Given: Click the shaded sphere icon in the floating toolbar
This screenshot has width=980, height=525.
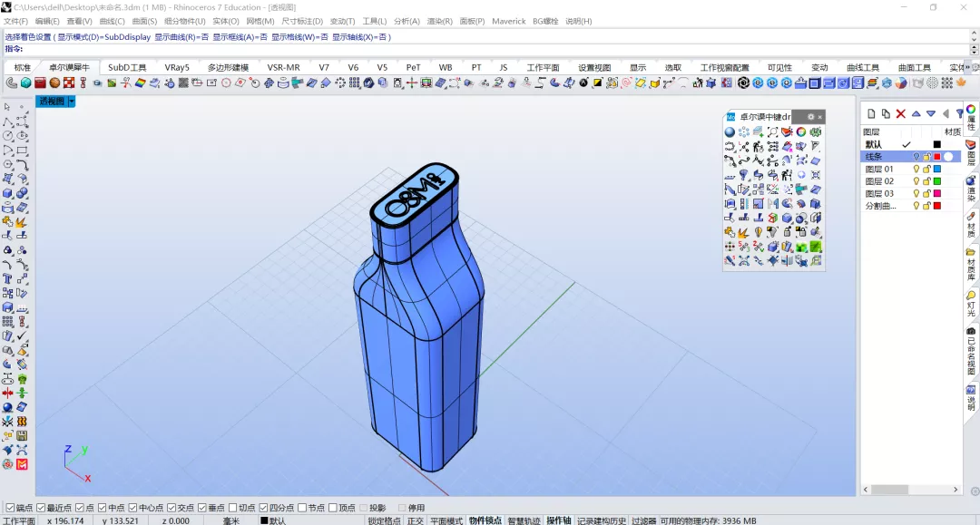Looking at the screenshot, I should 730,132.
